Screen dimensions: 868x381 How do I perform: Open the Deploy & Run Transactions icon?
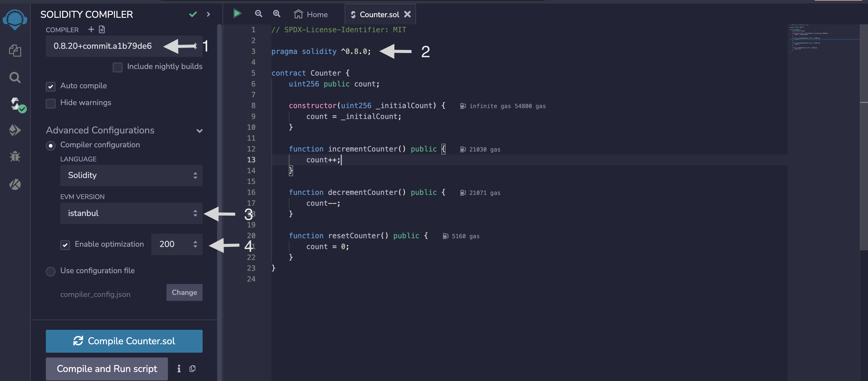pyautogui.click(x=15, y=130)
